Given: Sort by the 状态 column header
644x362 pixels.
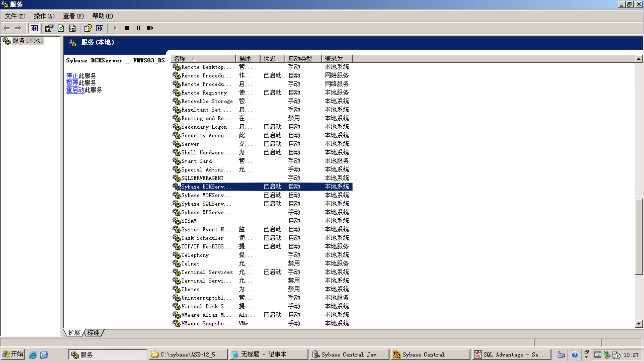Looking at the screenshot, I should point(273,59).
